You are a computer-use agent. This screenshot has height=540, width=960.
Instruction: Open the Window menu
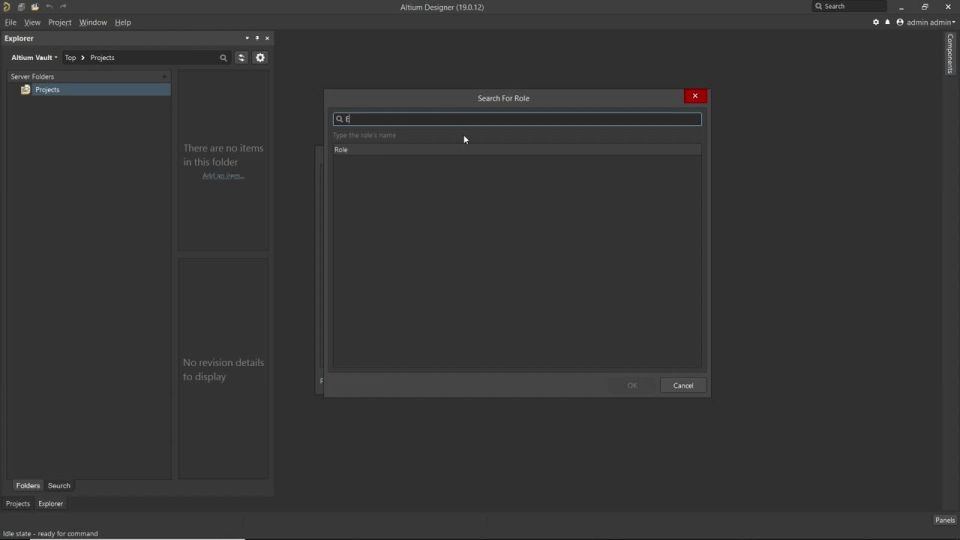[93, 23]
